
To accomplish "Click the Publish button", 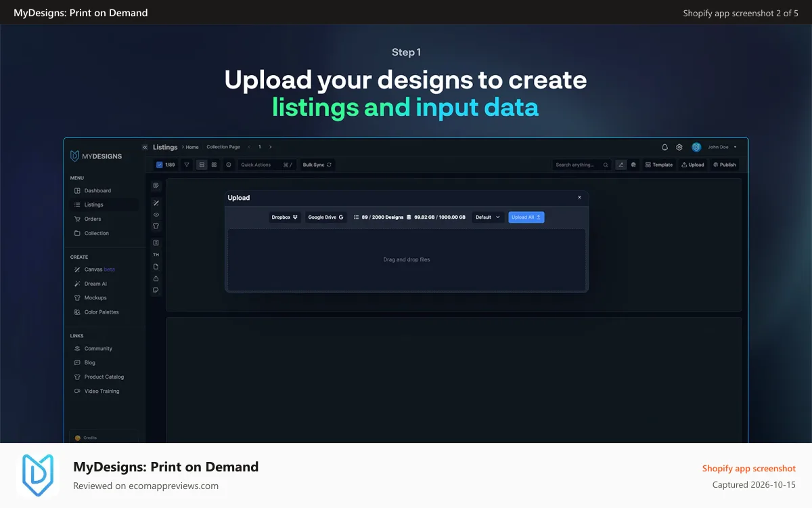I will [724, 165].
